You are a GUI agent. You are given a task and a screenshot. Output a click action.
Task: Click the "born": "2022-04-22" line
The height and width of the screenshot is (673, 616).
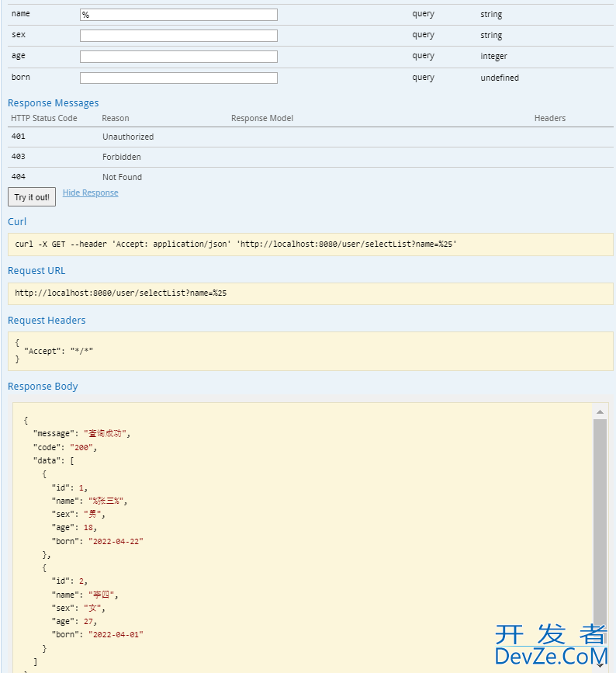[98, 541]
